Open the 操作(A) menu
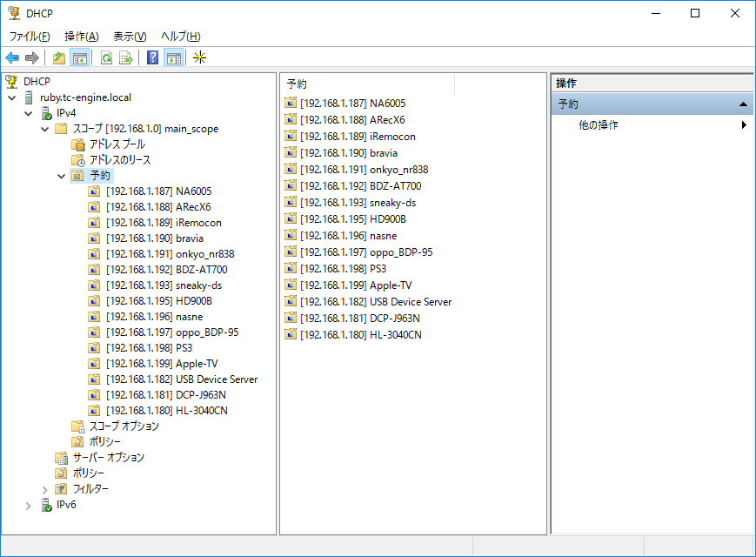This screenshot has height=557, width=756. [x=82, y=37]
